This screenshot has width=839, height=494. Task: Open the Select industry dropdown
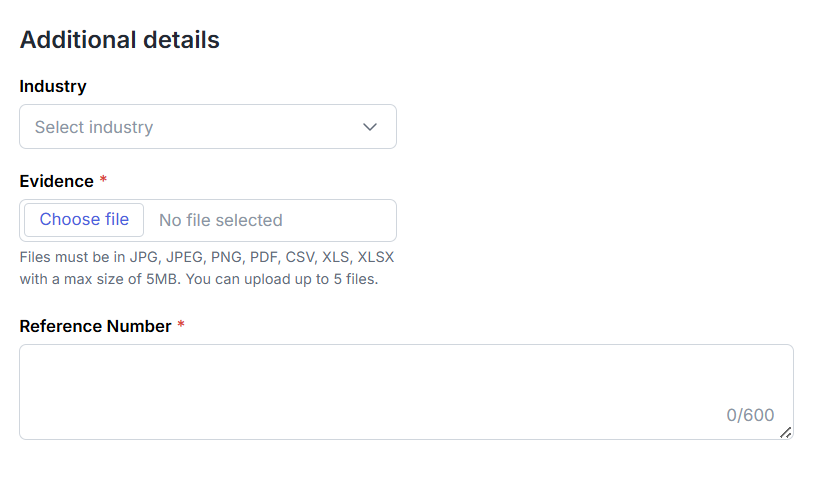208,127
